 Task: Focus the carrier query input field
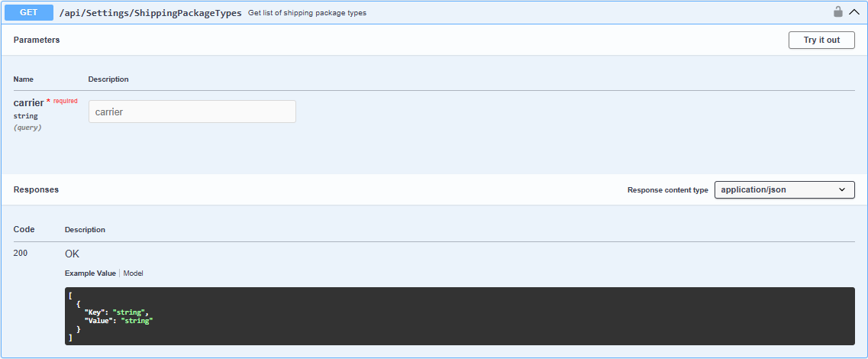[192, 112]
